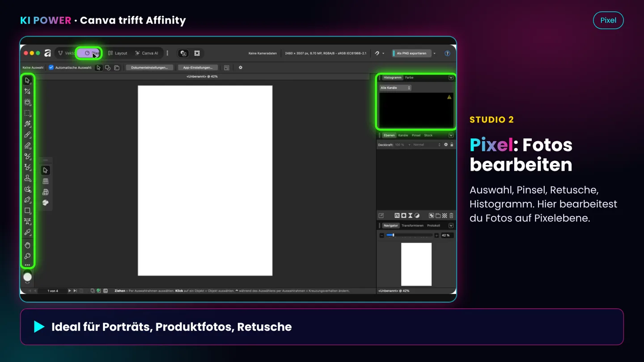The width and height of the screenshot is (644, 362).
Task: Switch to the Transformieren tab
Action: 412,226
